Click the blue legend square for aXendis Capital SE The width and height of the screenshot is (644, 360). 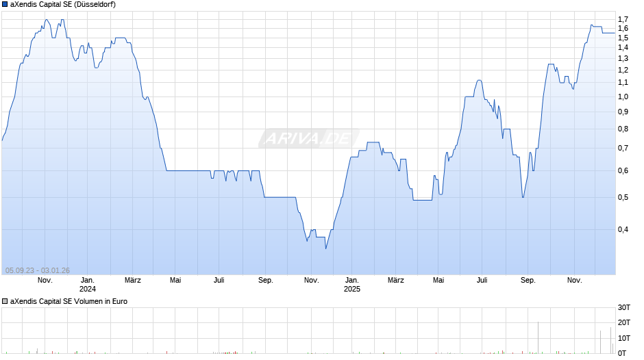point(5,5)
